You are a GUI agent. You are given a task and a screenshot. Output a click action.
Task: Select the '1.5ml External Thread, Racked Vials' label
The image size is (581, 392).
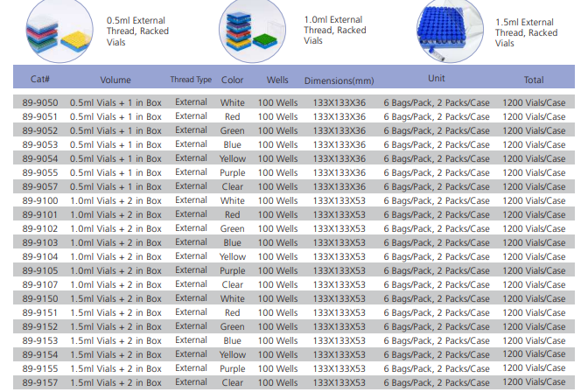click(x=526, y=32)
